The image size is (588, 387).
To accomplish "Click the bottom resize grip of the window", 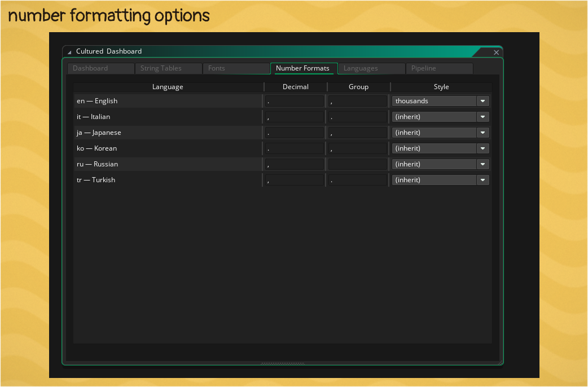I will 283,363.
